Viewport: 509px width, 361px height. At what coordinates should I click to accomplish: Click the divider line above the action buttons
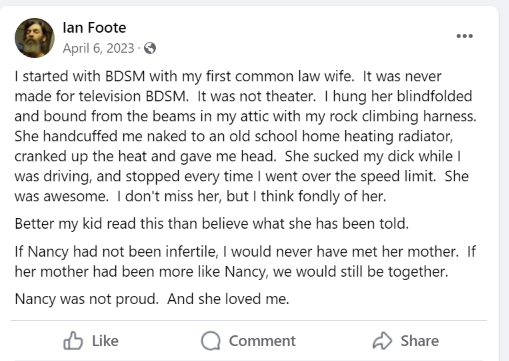(x=249, y=321)
